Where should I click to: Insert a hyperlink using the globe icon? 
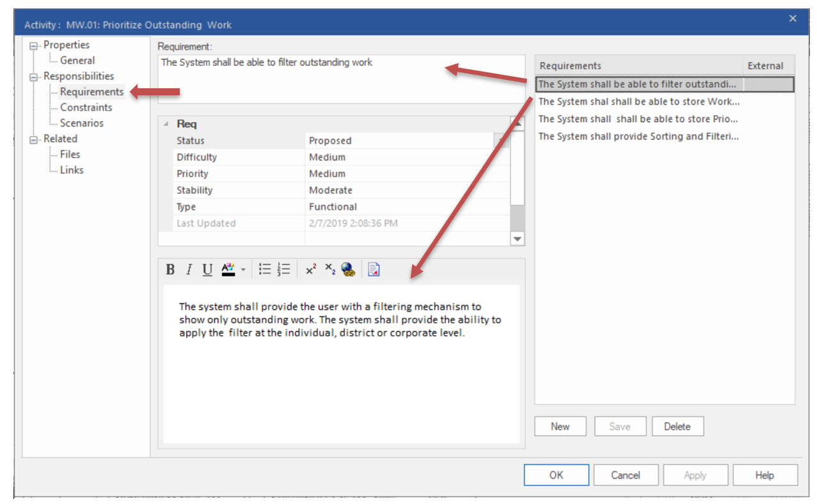349,269
